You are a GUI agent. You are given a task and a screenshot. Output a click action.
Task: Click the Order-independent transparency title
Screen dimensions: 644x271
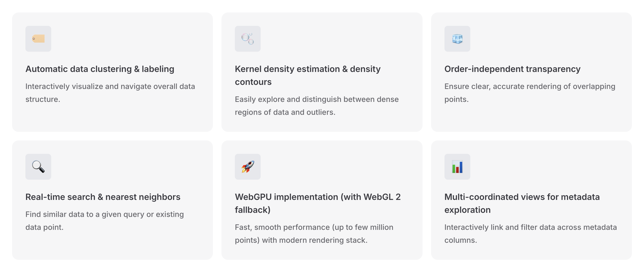(512, 69)
